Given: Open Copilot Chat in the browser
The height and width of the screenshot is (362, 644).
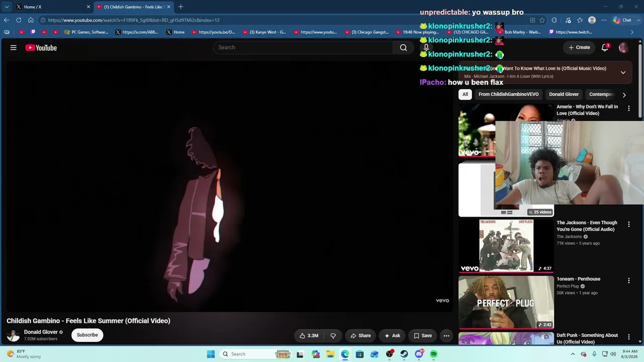Looking at the screenshot, I should click(x=622, y=20).
